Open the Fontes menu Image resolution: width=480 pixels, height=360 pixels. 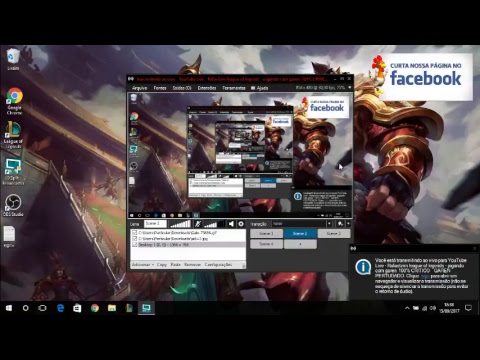click(x=160, y=88)
